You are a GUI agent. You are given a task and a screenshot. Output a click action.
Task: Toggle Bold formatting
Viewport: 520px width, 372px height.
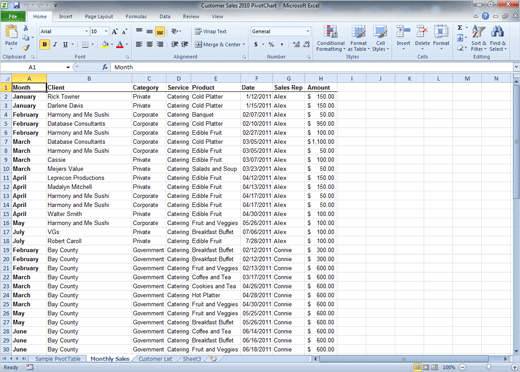tap(44, 44)
